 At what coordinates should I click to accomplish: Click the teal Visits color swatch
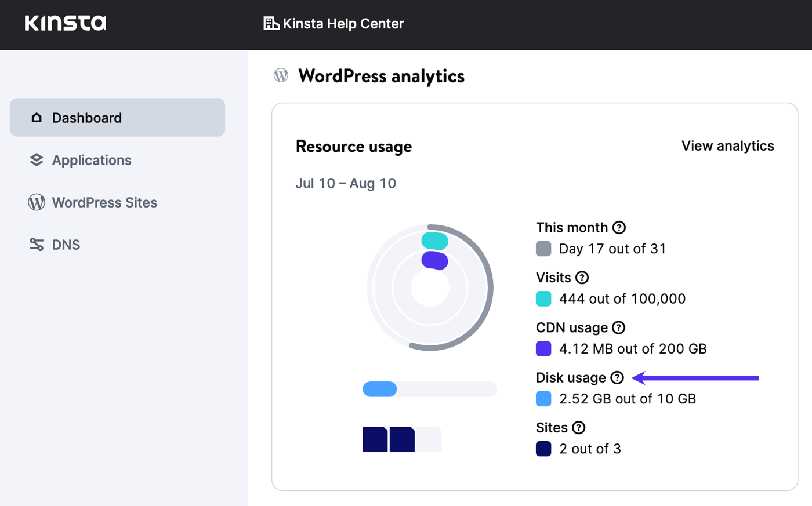543,298
